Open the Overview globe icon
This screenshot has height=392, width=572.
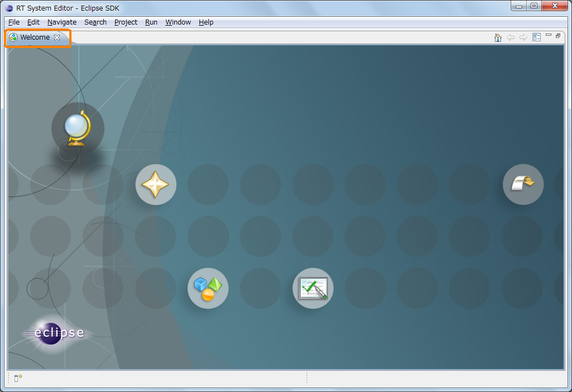click(78, 128)
